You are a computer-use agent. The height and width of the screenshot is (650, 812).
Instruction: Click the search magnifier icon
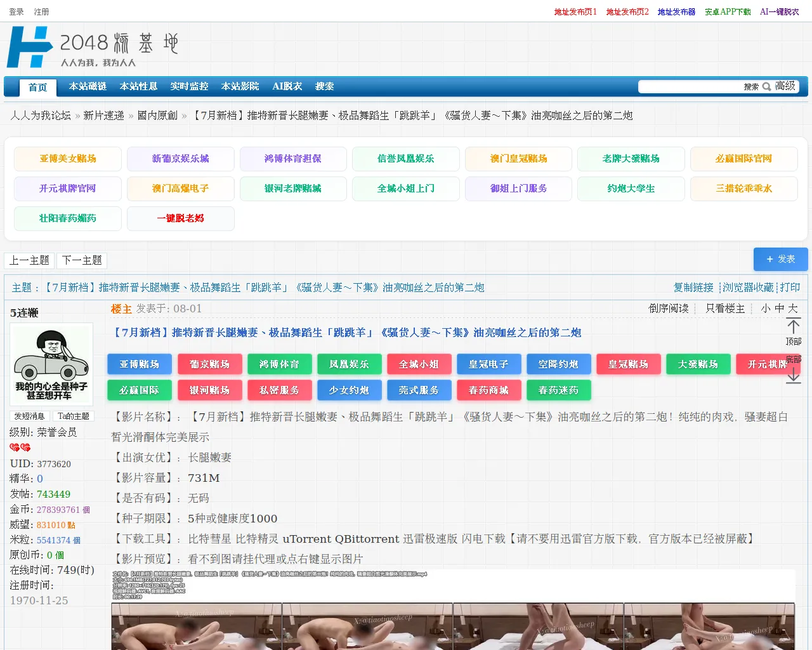pos(766,86)
